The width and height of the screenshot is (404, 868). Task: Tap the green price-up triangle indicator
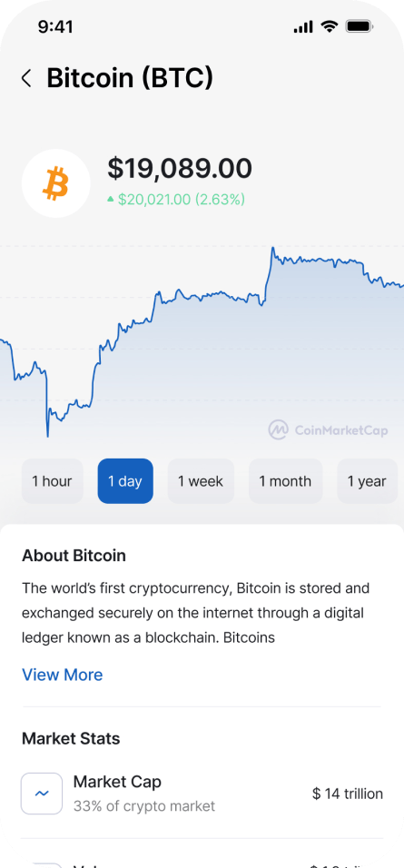tap(111, 199)
